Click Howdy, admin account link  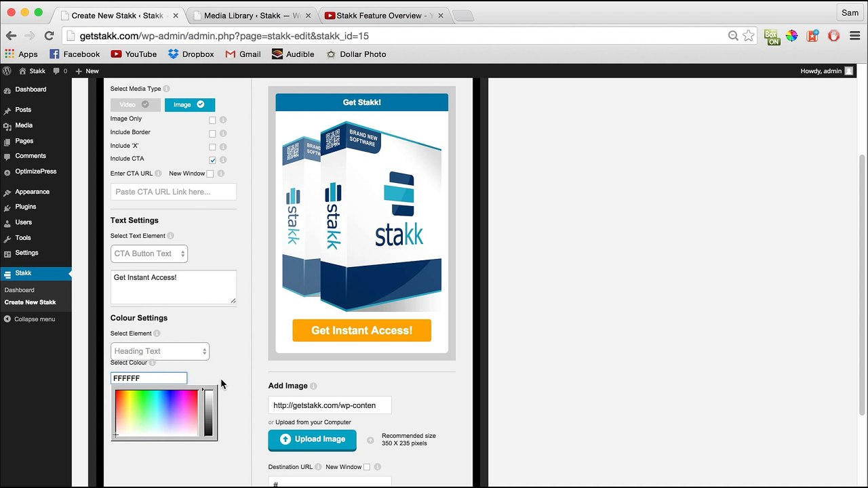click(826, 70)
